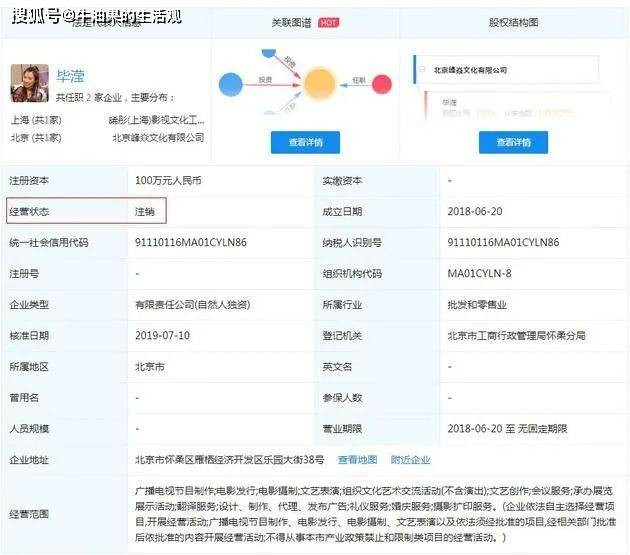
Task: Select organization code MA01CYLN-8
Action: click(x=479, y=274)
